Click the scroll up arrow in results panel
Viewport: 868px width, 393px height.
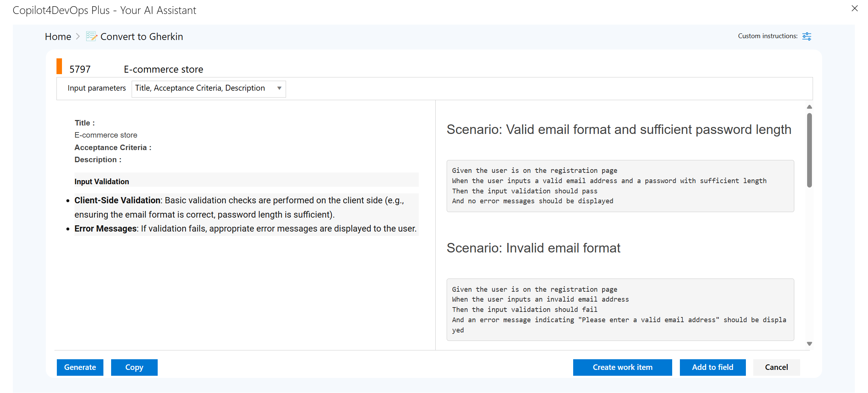pyautogui.click(x=809, y=107)
